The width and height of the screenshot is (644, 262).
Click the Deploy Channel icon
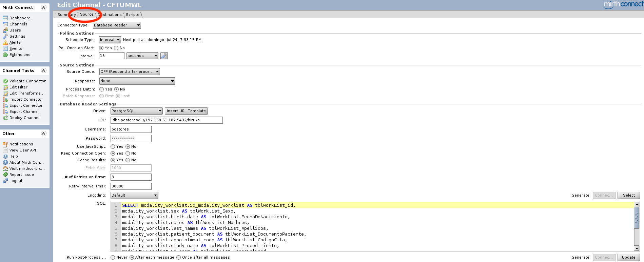[5, 118]
